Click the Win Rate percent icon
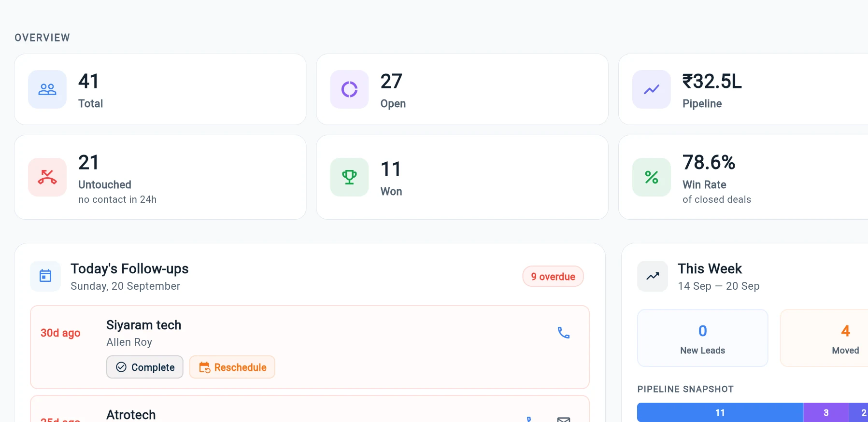868x422 pixels. 652,177
